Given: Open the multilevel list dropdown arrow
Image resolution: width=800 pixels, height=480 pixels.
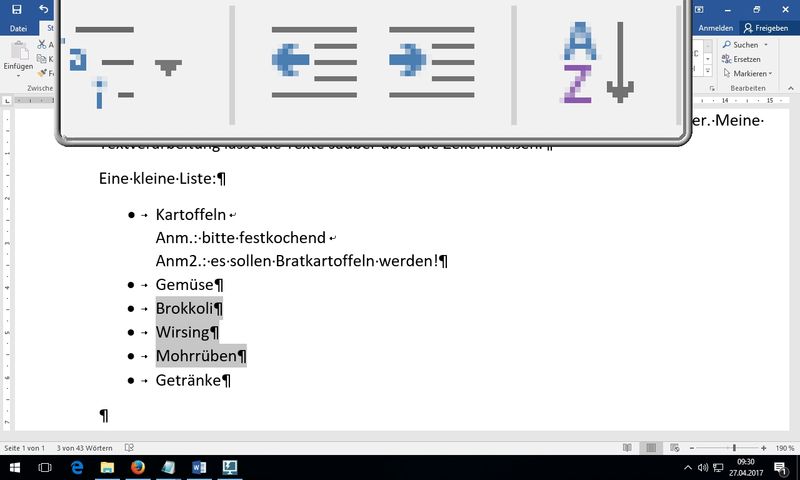Looking at the screenshot, I should (x=168, y=66).
